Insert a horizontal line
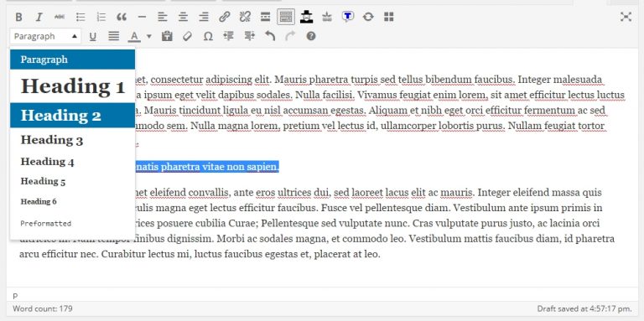The image size is (644, 321). (x=142, y=17)
